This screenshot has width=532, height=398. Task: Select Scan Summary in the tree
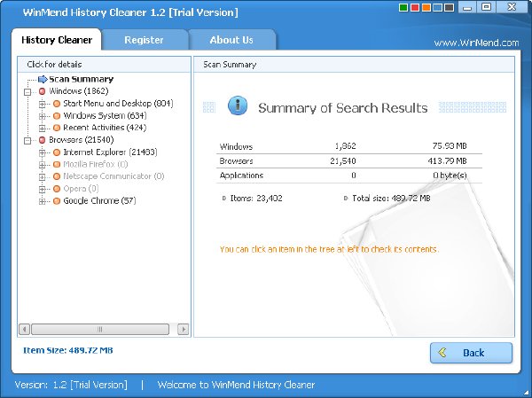tap(81, 79)
